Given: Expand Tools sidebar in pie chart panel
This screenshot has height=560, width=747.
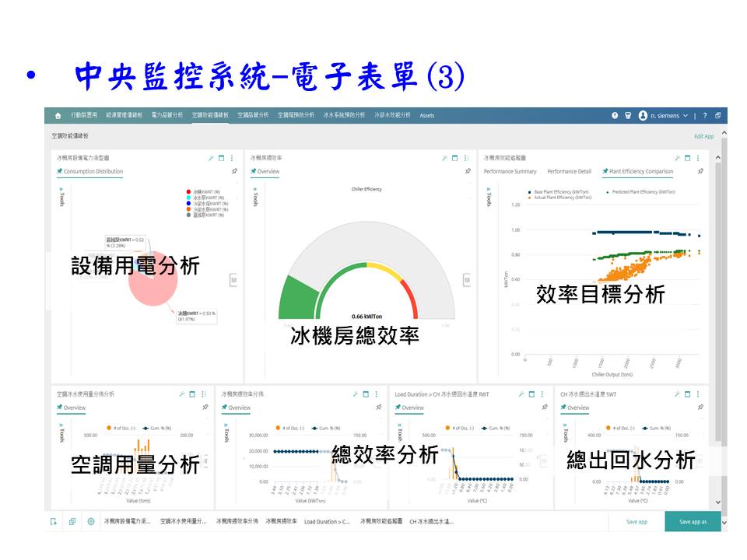Looking at the screenshot, I should click(x=62, y=197).
